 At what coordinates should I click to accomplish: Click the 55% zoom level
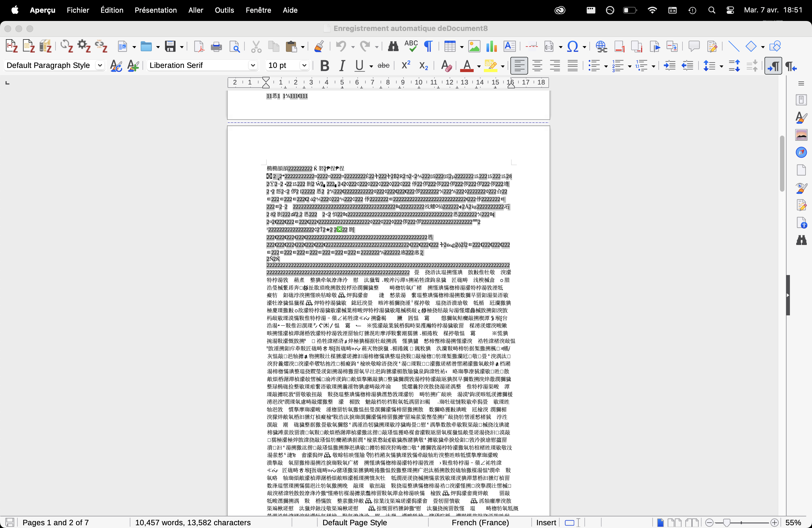(x=793, y=522)
